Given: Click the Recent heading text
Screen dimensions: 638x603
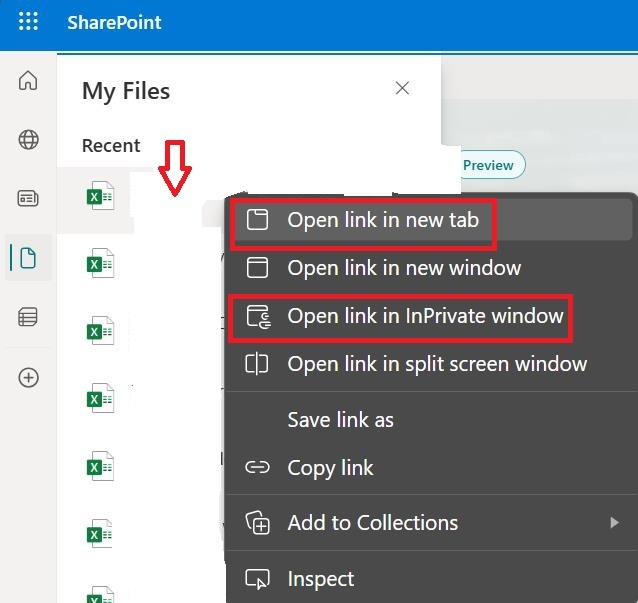Looking at the screenshot, I should coord(111,146).
